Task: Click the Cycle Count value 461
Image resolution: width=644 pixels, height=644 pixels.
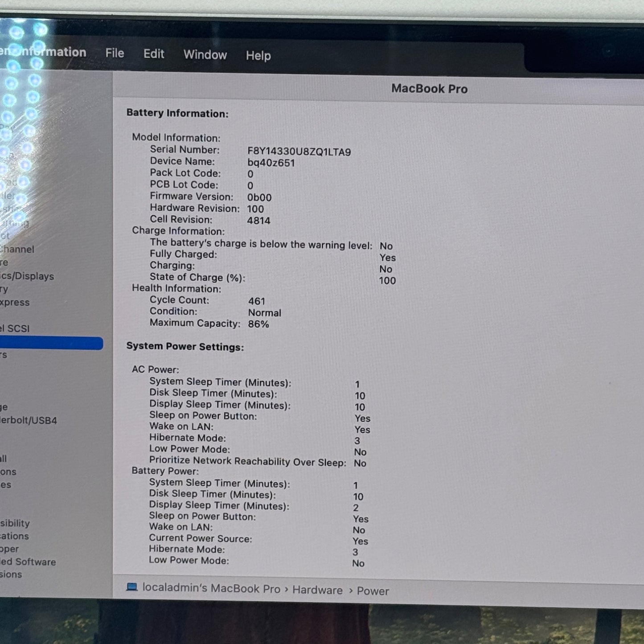Action: coord(257,301)
